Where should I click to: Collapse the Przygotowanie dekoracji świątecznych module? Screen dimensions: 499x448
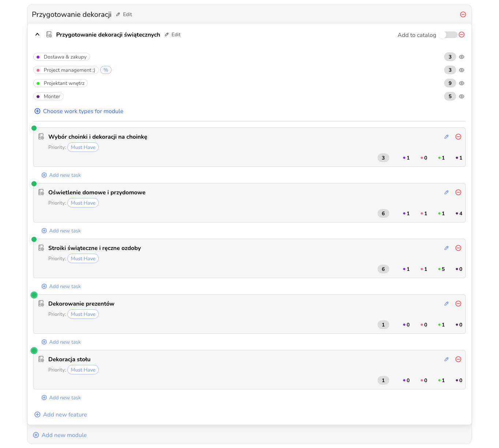point(37,34)
